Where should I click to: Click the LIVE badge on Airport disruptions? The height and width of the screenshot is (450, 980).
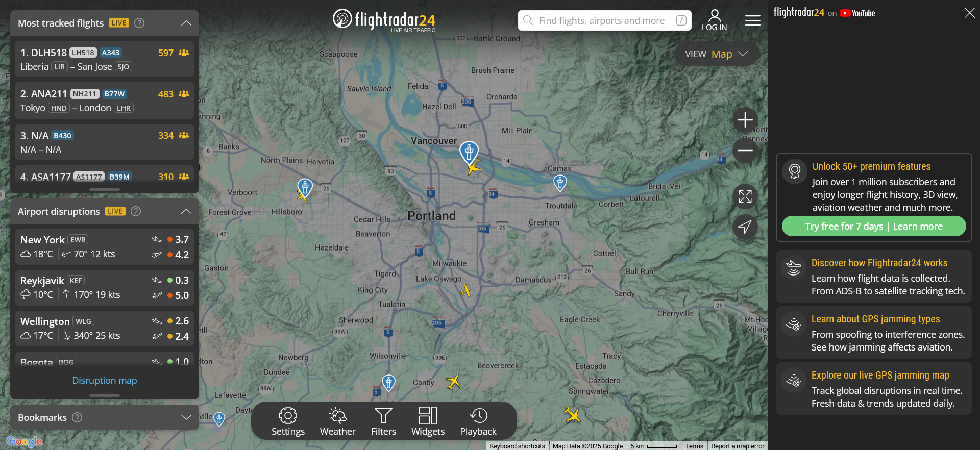point(115,211)
